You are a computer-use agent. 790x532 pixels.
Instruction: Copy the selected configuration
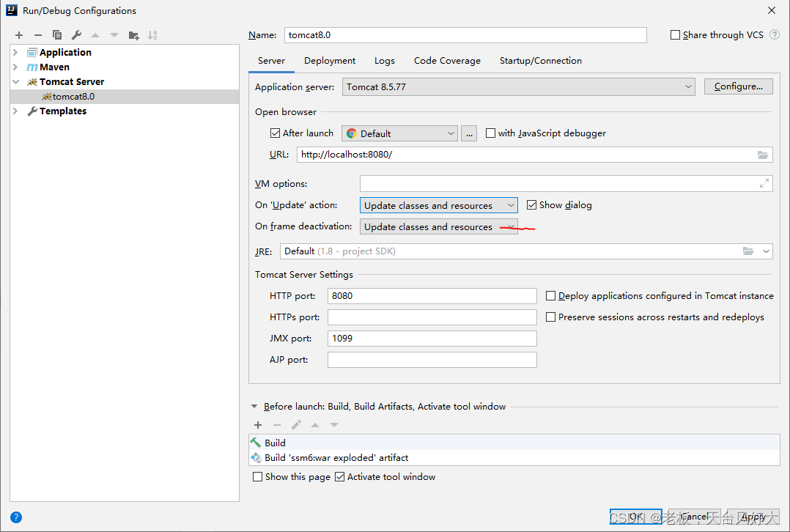(57, 34)
